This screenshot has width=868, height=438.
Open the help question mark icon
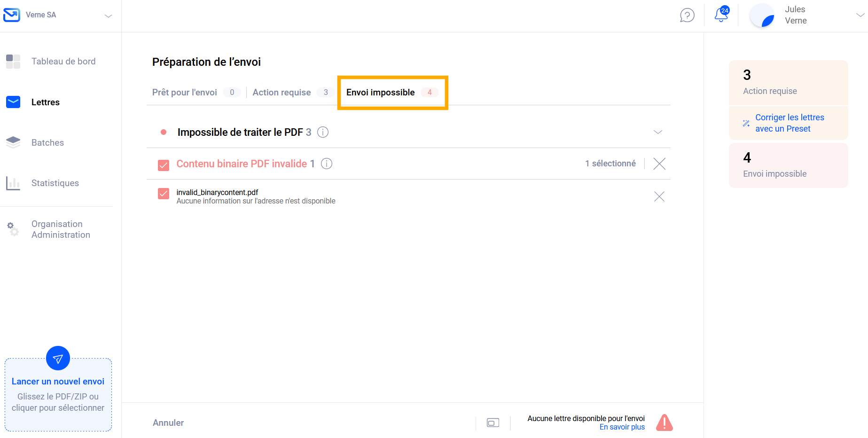point(687,16)
